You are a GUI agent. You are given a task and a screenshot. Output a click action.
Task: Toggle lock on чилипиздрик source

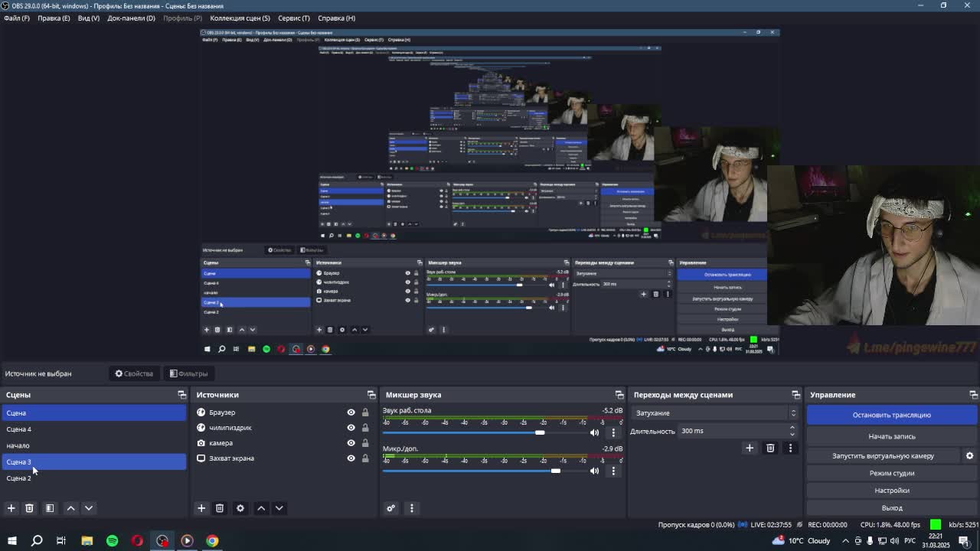coord(365,428)
